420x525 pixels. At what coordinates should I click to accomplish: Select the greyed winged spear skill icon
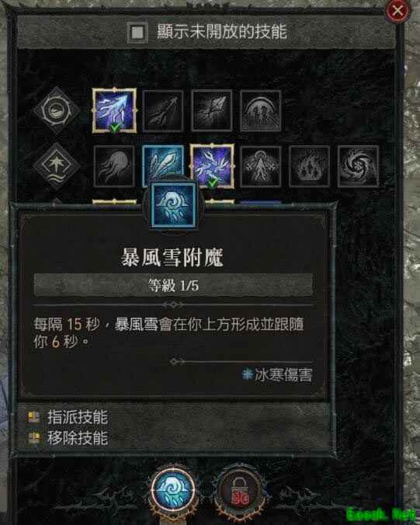261,166
